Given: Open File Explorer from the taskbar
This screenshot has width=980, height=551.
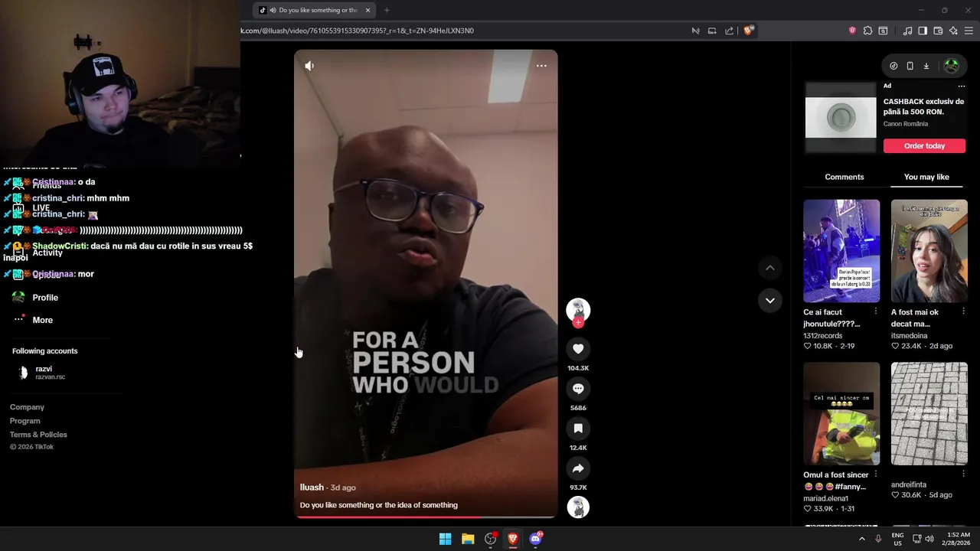Looking at the screenshot, I should [x=468, y=539].
